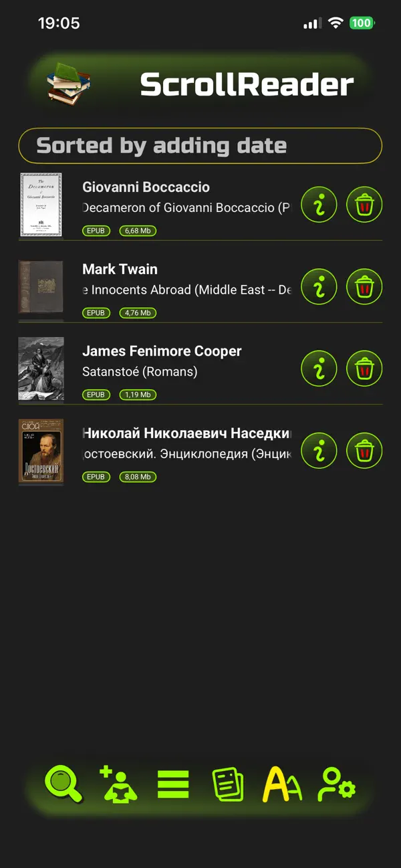
Task: Show info for James Fenimore Cooper book
Action: point(319,368)
